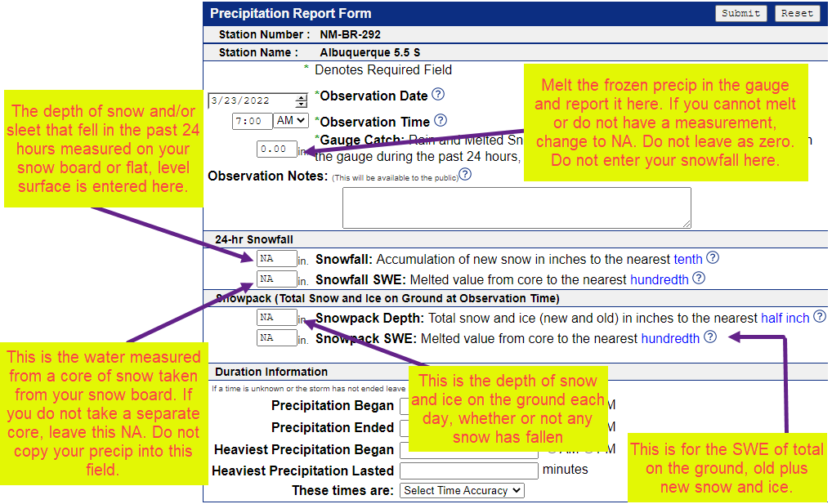The width and height of the screenshot is (832, 504).
Task: Follow the 'tenth' link in the Snowfall row
Action: (x=688, y=259)
